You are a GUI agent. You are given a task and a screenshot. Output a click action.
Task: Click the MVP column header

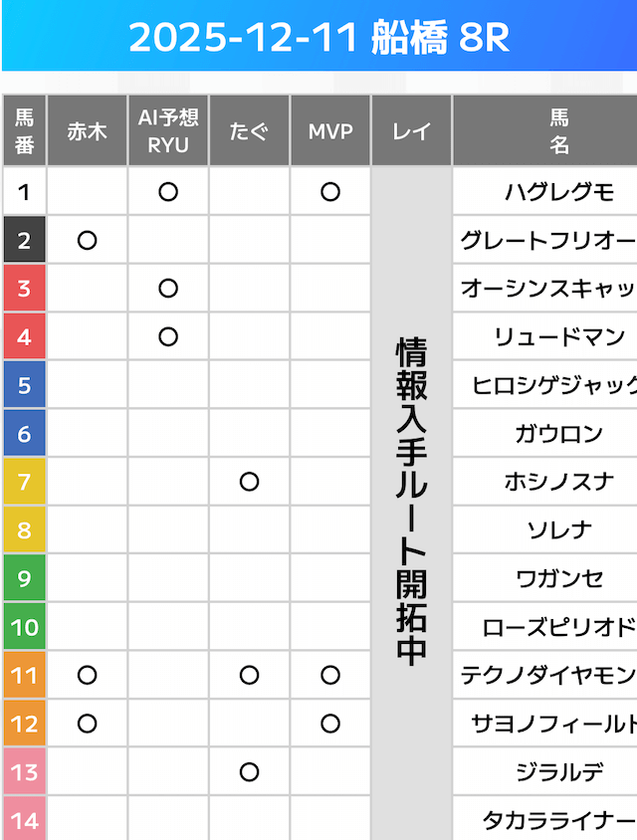tap(330, 130)
